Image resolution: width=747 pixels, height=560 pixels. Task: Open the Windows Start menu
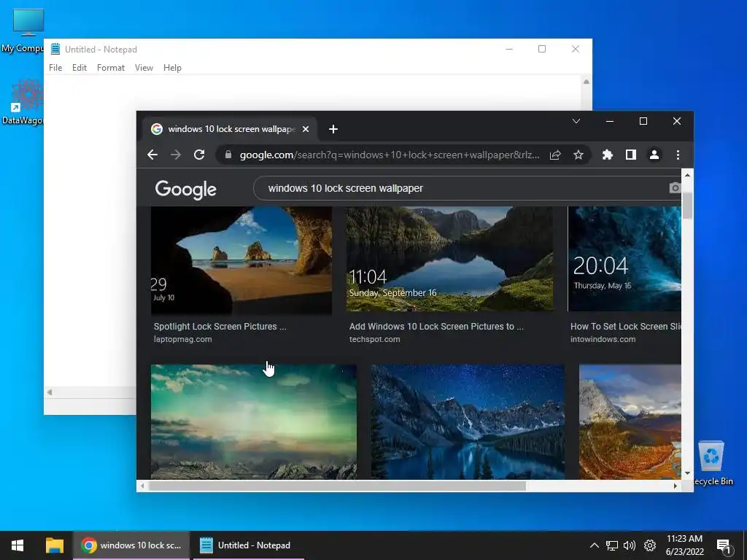point(18,545)
